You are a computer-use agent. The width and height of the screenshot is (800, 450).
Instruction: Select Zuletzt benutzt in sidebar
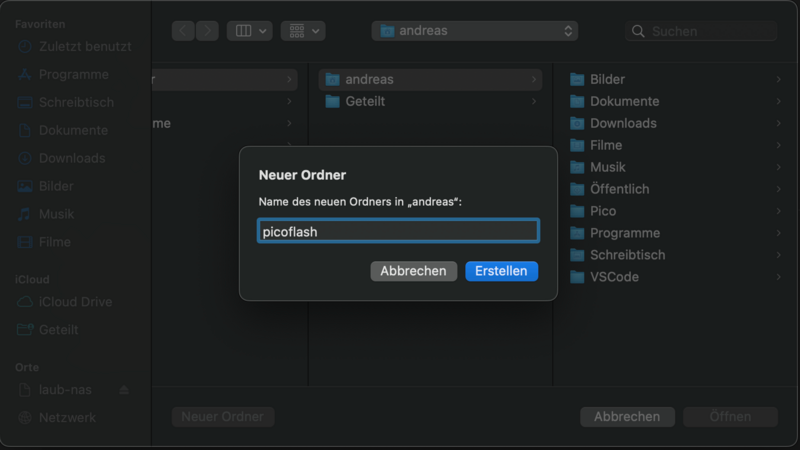[84, 46]
